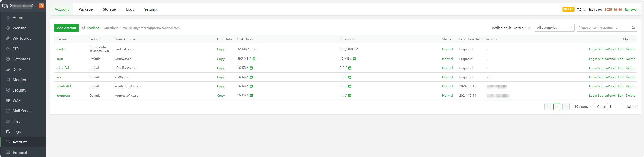Click the Add Account button
The image size is (644, 157).
coord(67,28)
